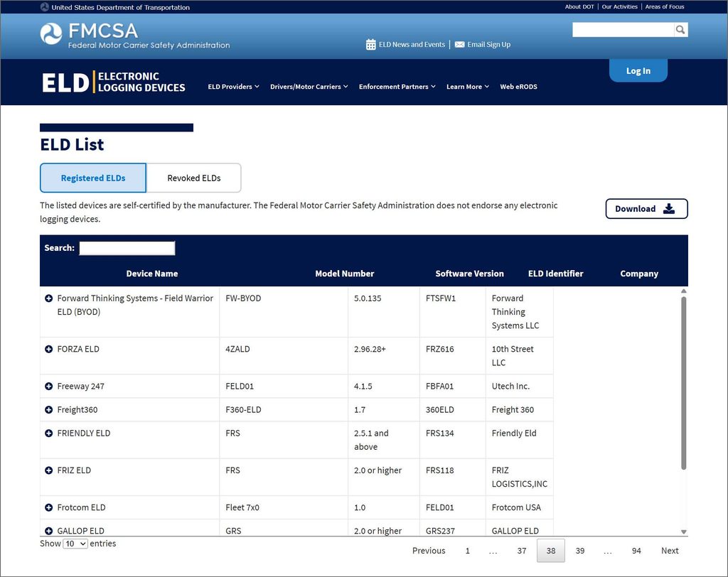Click the Areas of Focus link

click(x=665, y=7)
